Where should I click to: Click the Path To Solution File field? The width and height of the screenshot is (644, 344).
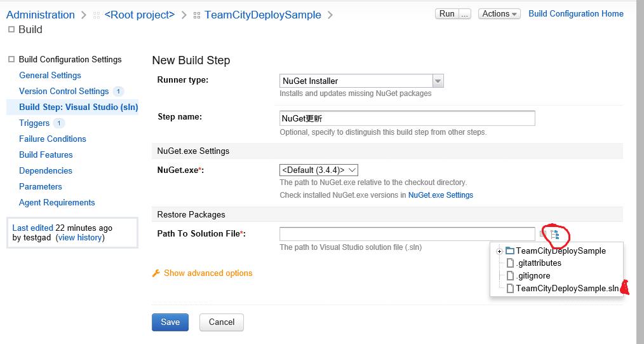click(407, 234)
